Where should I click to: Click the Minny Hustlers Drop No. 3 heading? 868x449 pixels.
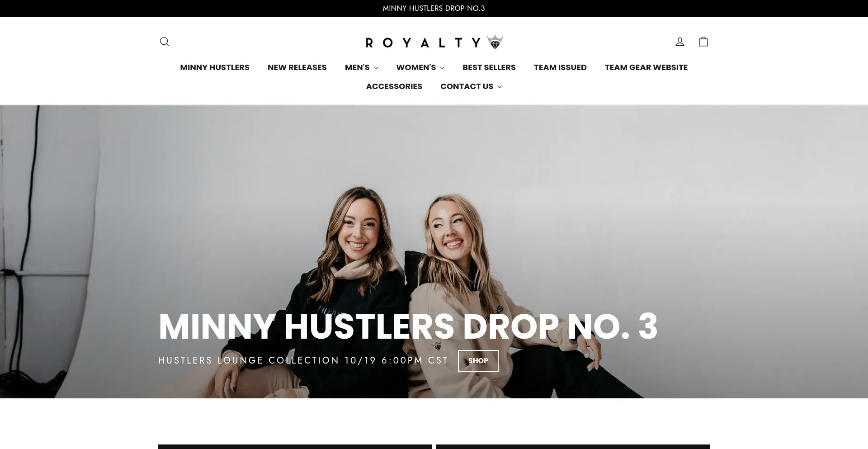click(408, 326)
